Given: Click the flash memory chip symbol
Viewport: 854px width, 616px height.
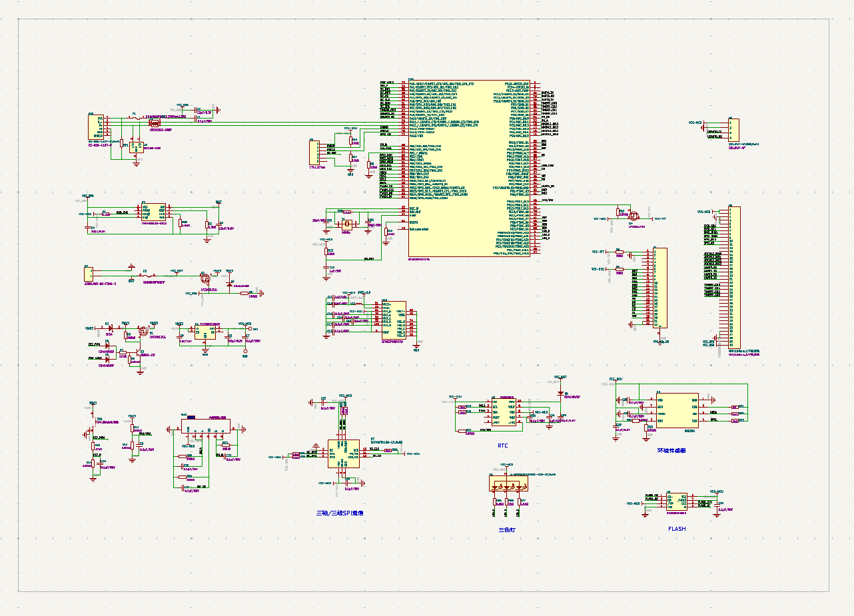Looking at the screenshot, I should point(677,501).
